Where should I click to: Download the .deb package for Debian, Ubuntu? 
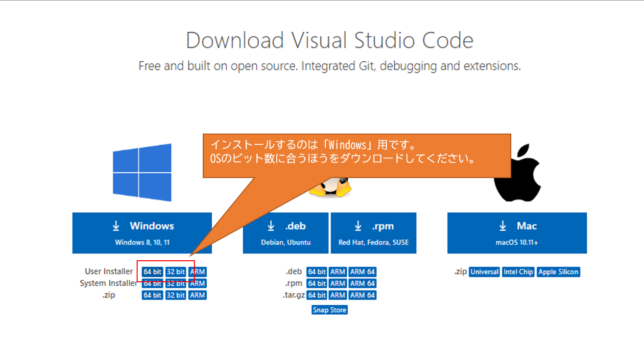[x=286, y=233]
